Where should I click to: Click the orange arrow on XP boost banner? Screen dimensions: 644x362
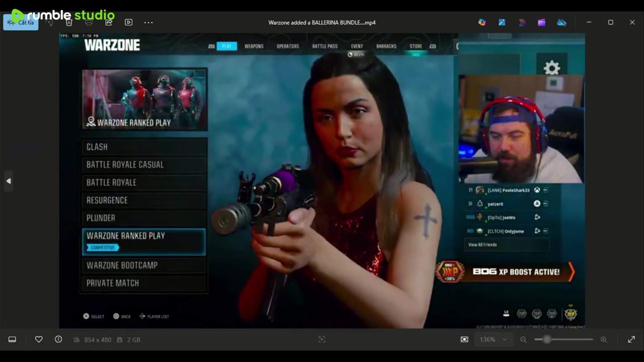point(571,272)
